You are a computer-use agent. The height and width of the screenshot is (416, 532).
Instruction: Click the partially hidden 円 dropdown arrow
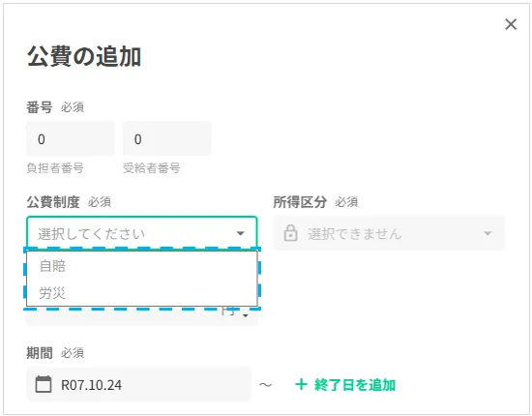[246, 315]
